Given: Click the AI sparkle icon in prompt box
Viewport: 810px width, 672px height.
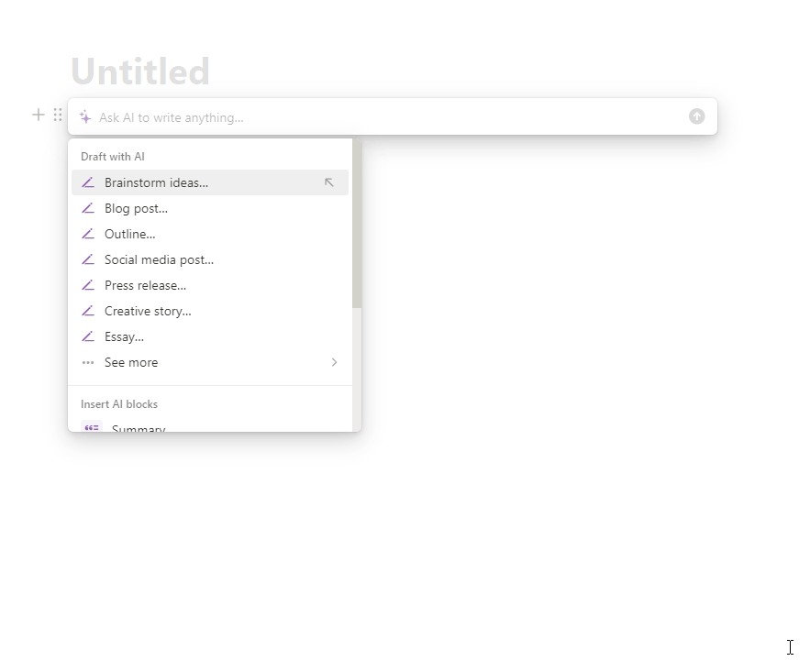Looking at the screenshot, I should pyautogui.click(x=85, y=117).
